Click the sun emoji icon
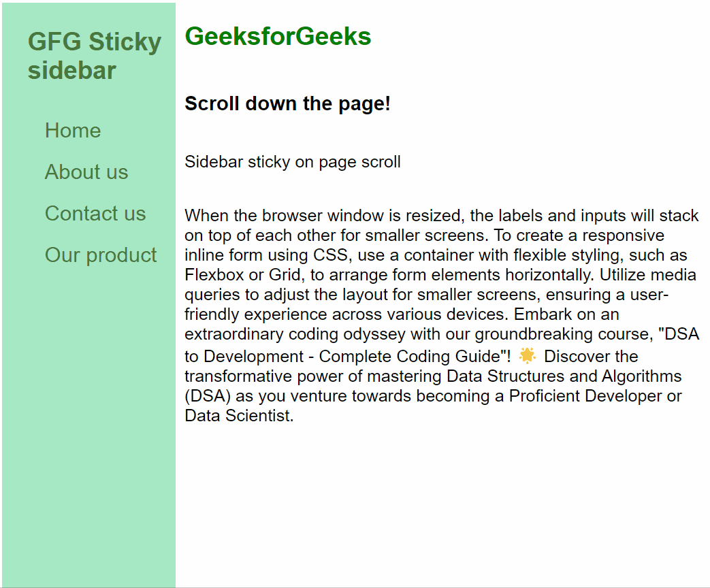 coord(526,355)
